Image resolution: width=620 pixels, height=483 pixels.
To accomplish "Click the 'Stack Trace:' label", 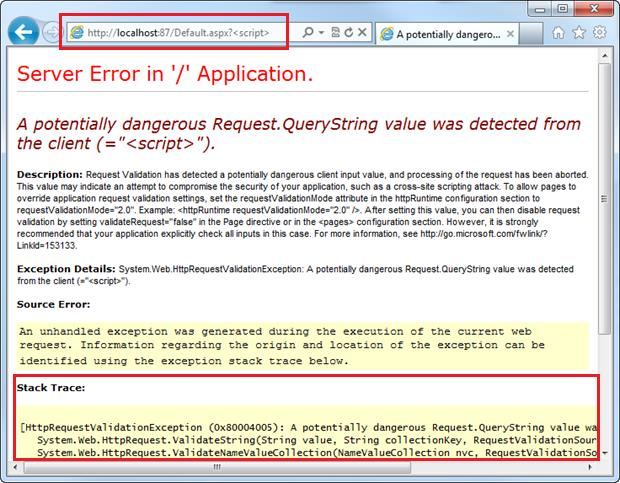I will coord(51,386).
